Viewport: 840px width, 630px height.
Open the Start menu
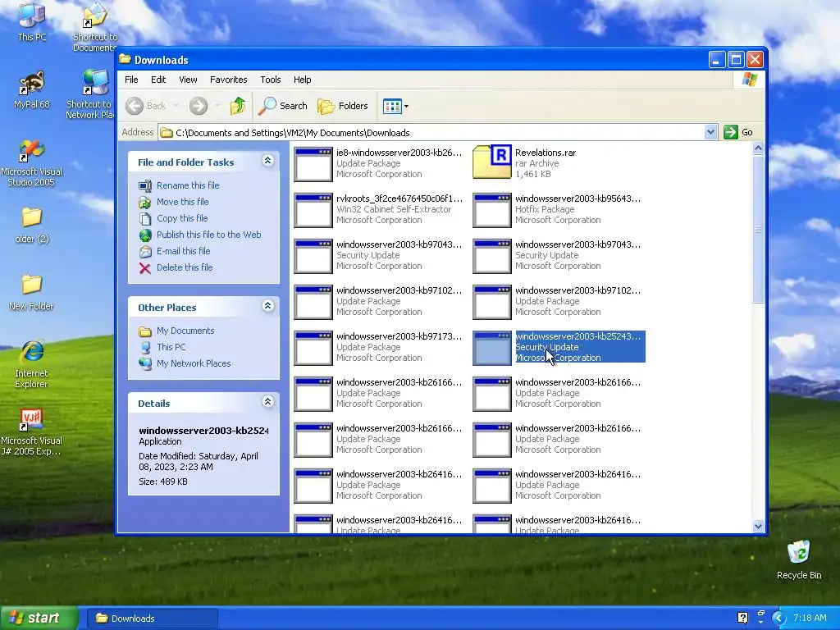[39, 619]
